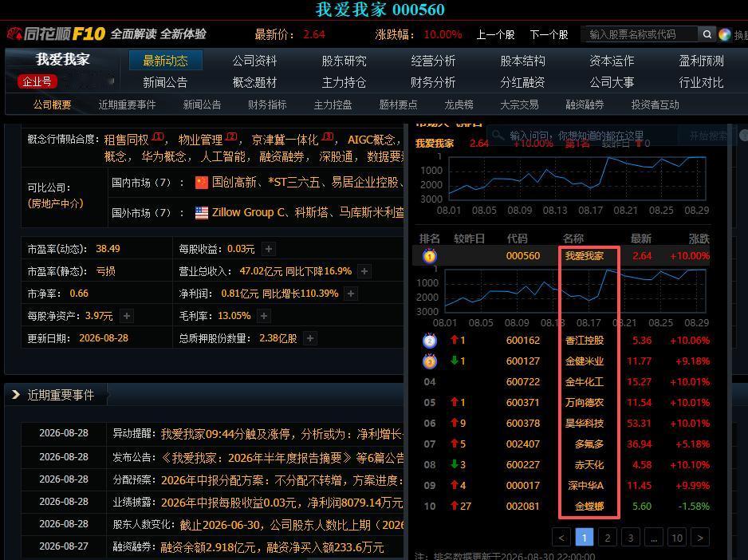Click the 同花顺 F10 logo
748x560 pixels.
56,34
